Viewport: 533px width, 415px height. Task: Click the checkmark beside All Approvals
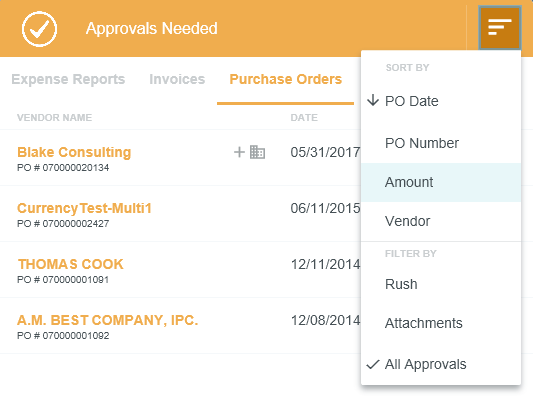coord(373,364)
